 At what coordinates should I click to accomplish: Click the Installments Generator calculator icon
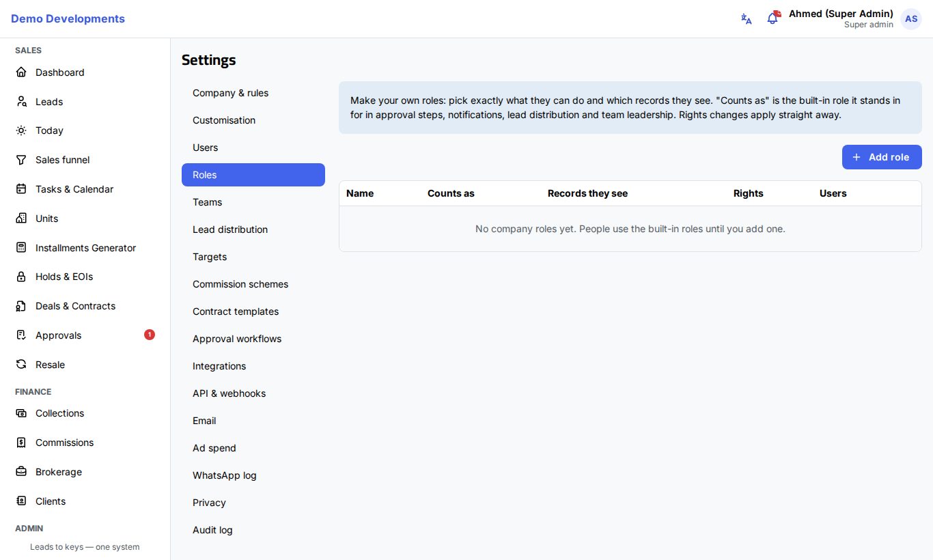[21, 248]
